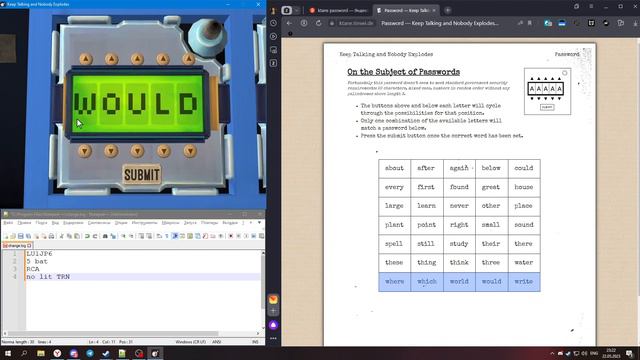Click the red Record macro icon in Notepad++
The height and width of the screenshot is (360, 640).
[231, 236]
